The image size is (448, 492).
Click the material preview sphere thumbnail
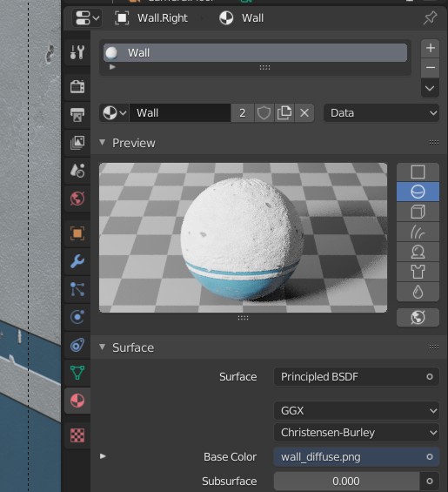243,238
